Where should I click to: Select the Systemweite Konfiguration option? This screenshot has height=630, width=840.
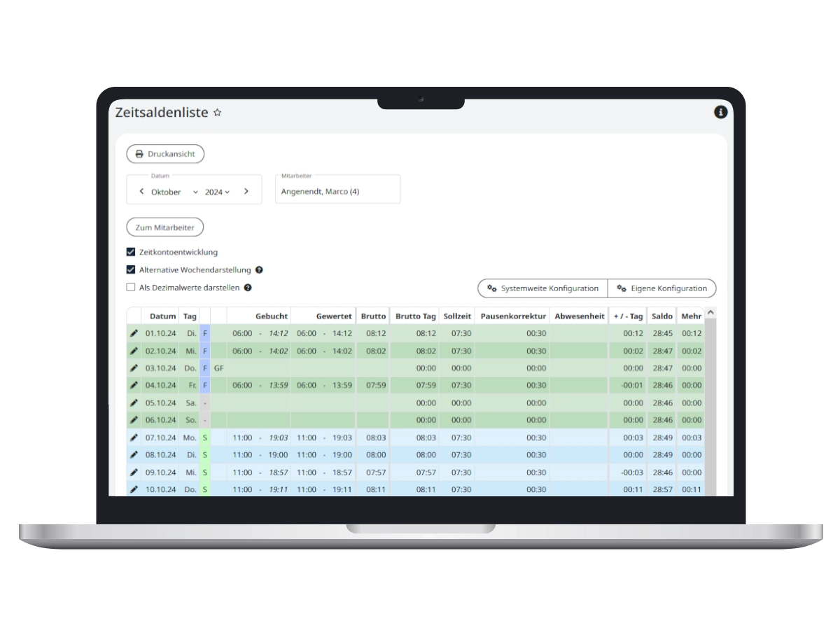point(542,288)
